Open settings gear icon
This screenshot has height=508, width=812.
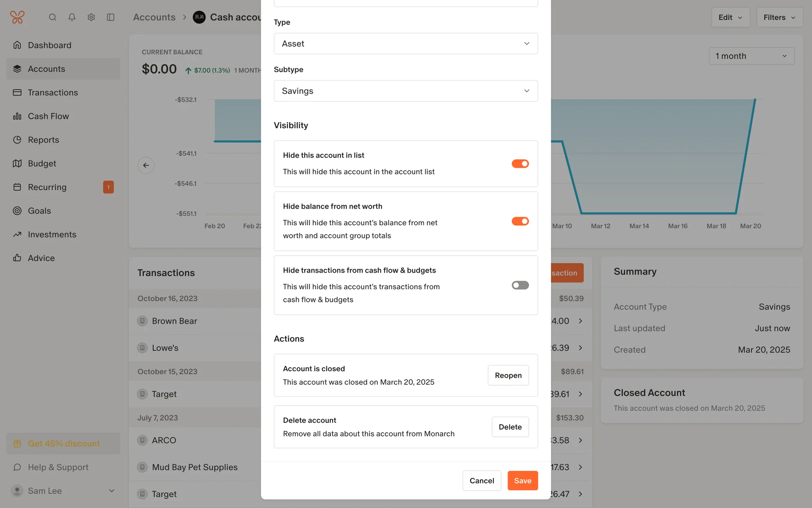point(91,17)
